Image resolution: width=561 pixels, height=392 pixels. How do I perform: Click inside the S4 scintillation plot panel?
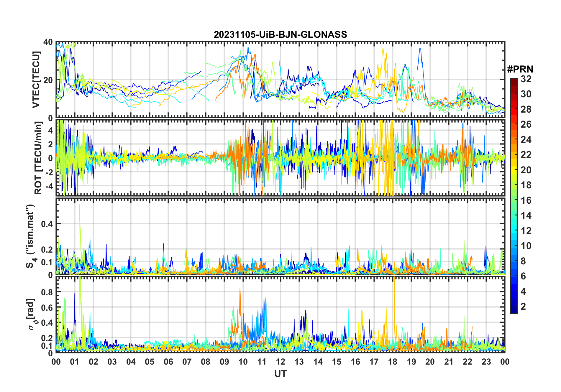point(280,236)
